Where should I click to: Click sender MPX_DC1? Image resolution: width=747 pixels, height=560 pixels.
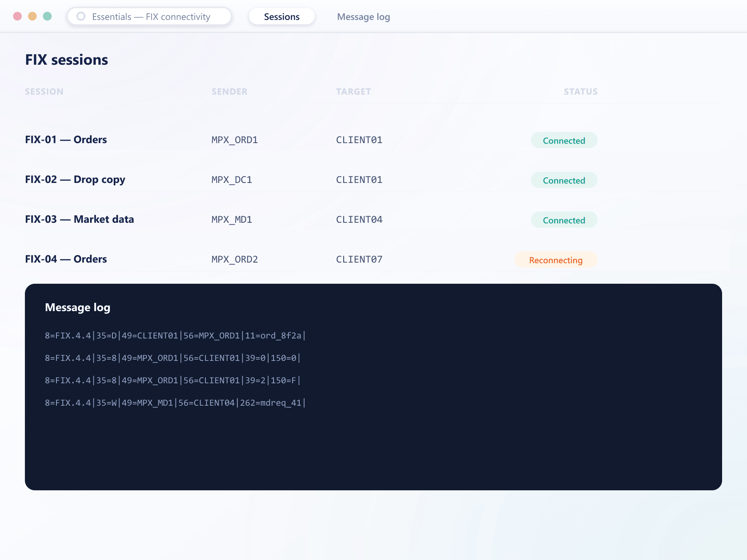click(232, 180)
